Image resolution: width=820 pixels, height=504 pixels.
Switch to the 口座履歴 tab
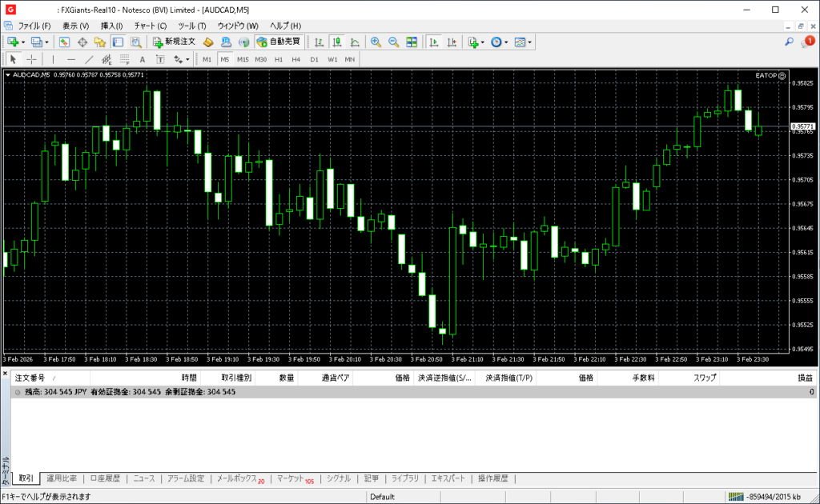coord(105,478)
